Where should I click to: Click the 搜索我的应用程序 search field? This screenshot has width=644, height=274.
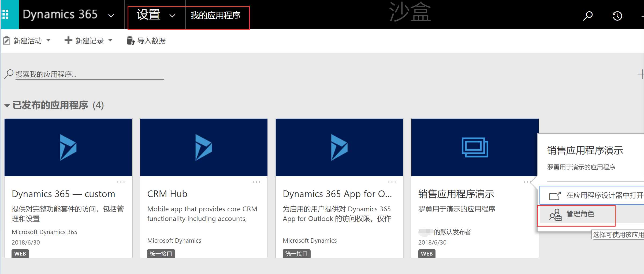90,74
